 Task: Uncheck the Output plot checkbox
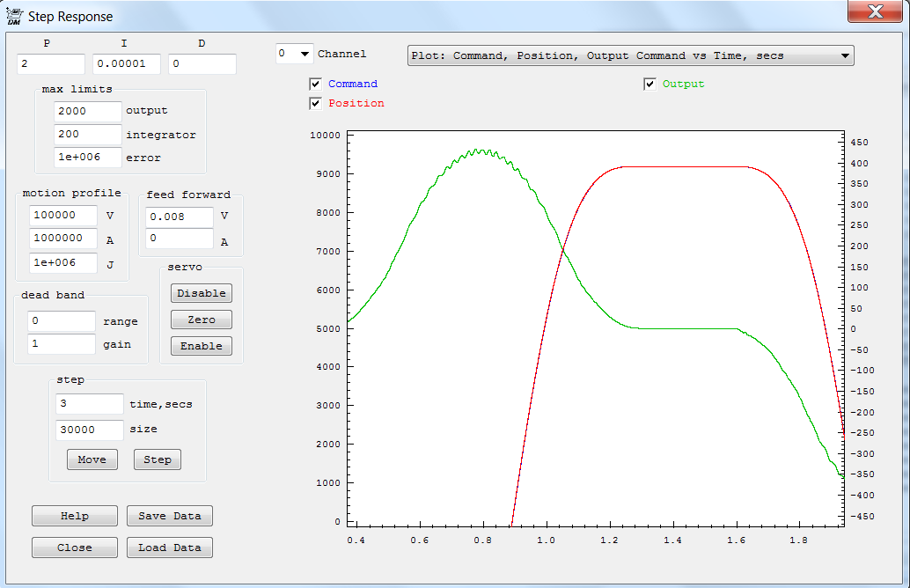[x=650, y=85]
